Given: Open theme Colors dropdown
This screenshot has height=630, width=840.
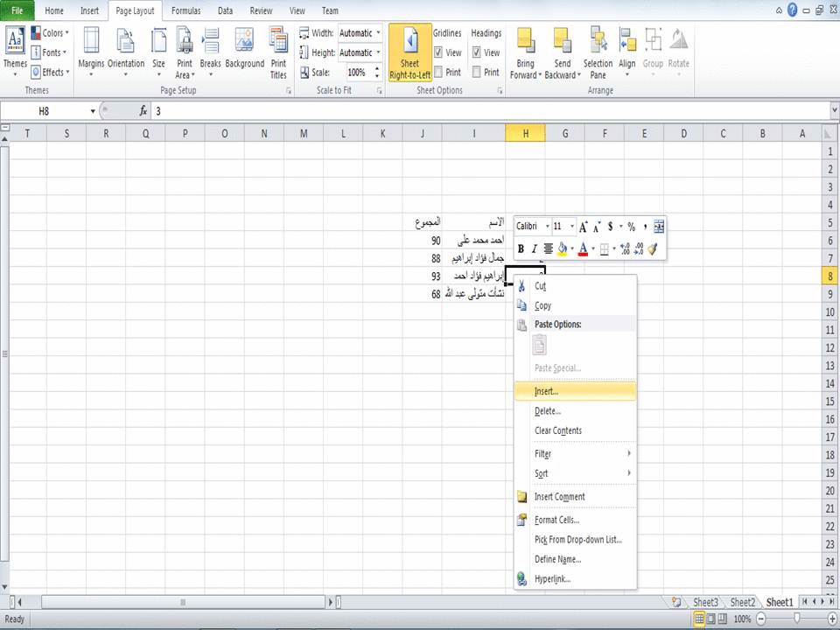Looking at the screenshot, I should tap(51, 32).
